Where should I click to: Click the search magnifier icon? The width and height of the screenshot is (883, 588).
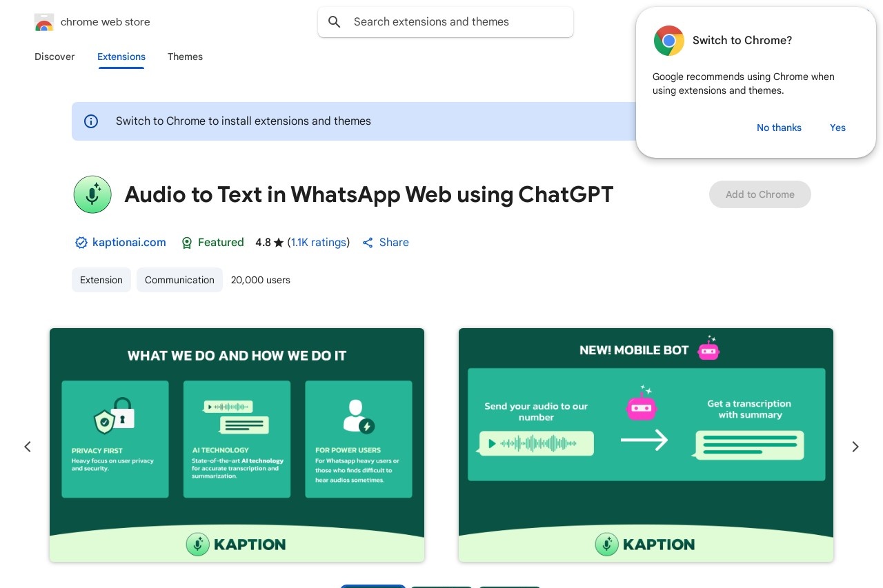335,22
